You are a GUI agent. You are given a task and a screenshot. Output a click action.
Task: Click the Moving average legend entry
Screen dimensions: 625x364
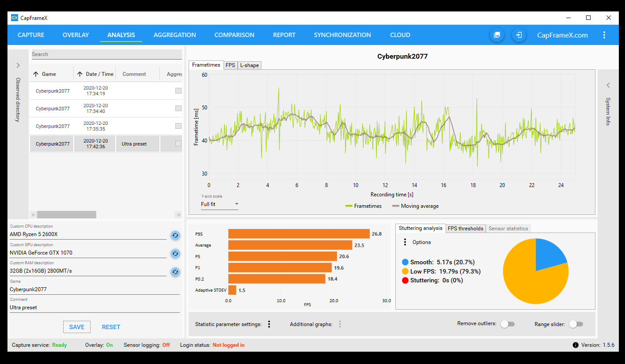click(x=416, y=206)
